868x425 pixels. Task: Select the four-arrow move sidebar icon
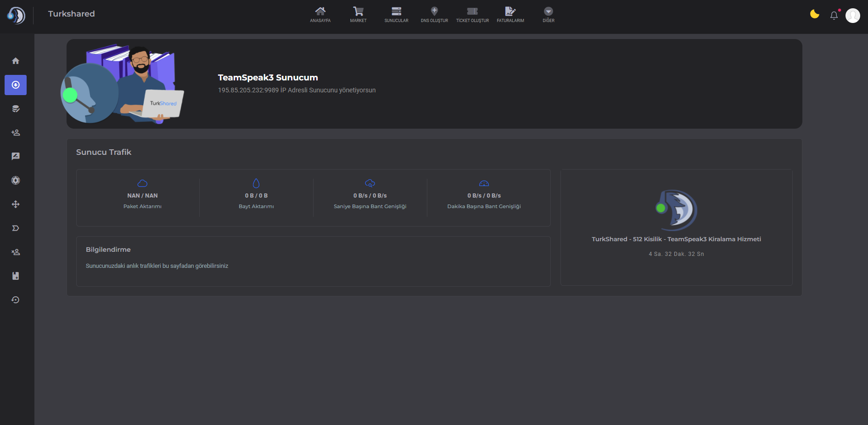tap(16, 204)
